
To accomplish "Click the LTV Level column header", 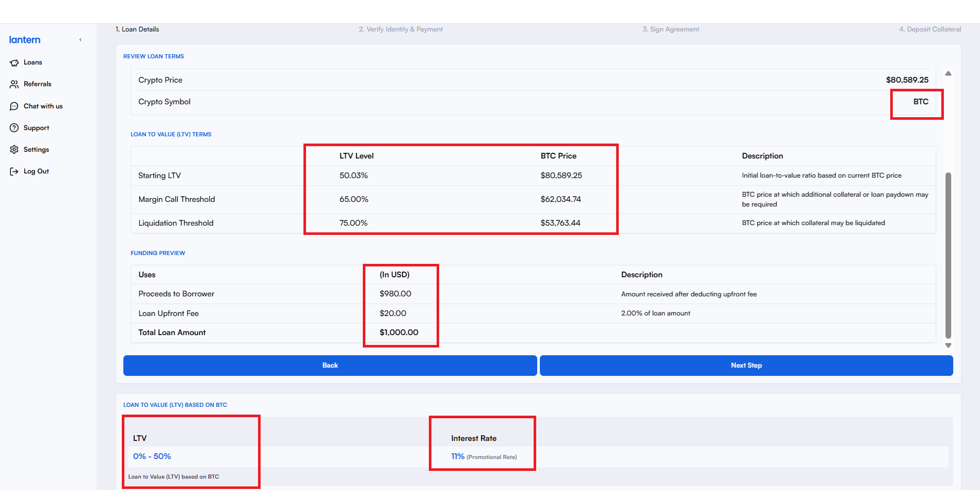I will coord(357,156).
